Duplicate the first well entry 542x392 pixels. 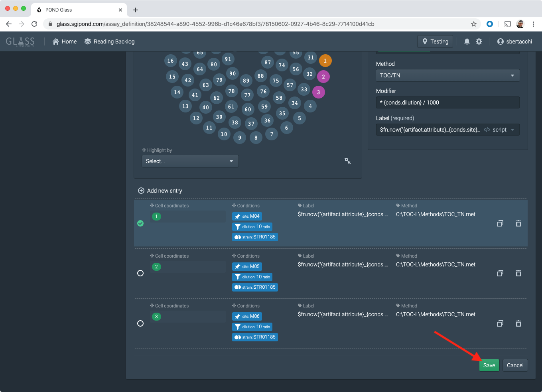pos(500,223)
